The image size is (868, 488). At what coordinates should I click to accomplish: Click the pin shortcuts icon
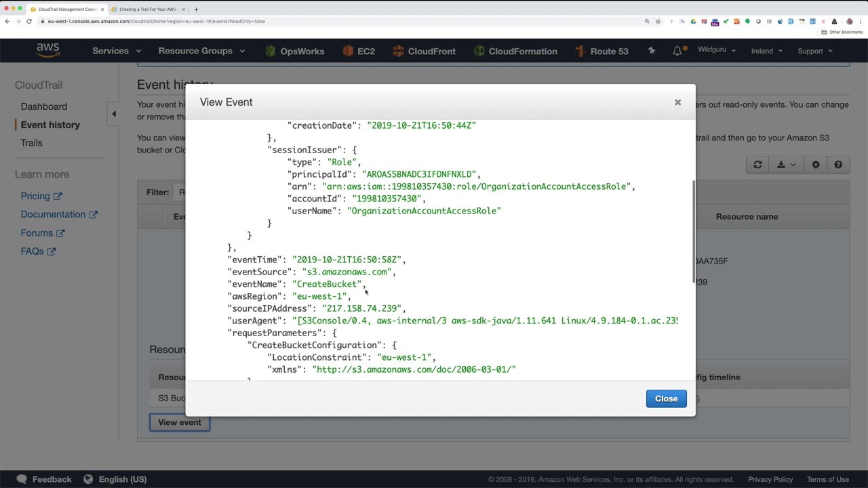(652, 51)
